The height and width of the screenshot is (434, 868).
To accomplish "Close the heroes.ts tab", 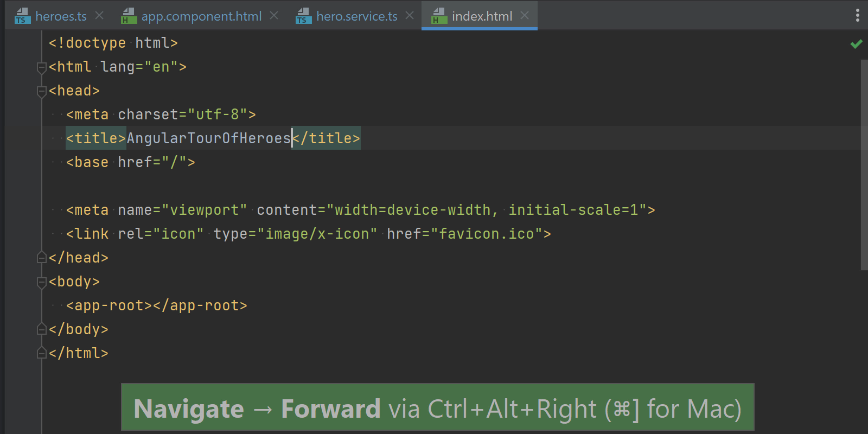I will click(99, 16).
